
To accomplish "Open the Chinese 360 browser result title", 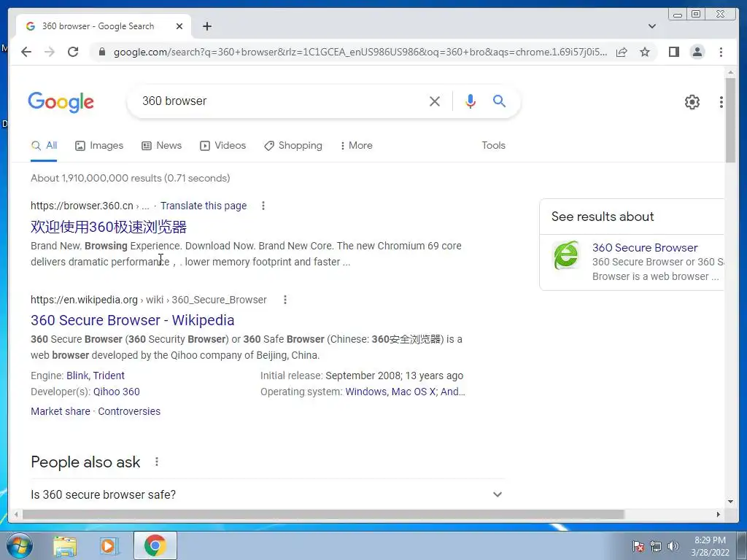I will [x=109, y=227].
